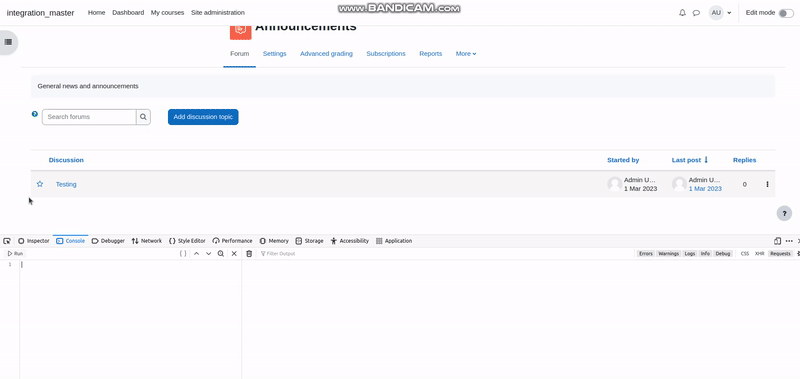This screenshot has height=379, width=800.
Task: Open the Accessibility devtools tab
Action: 350,241
